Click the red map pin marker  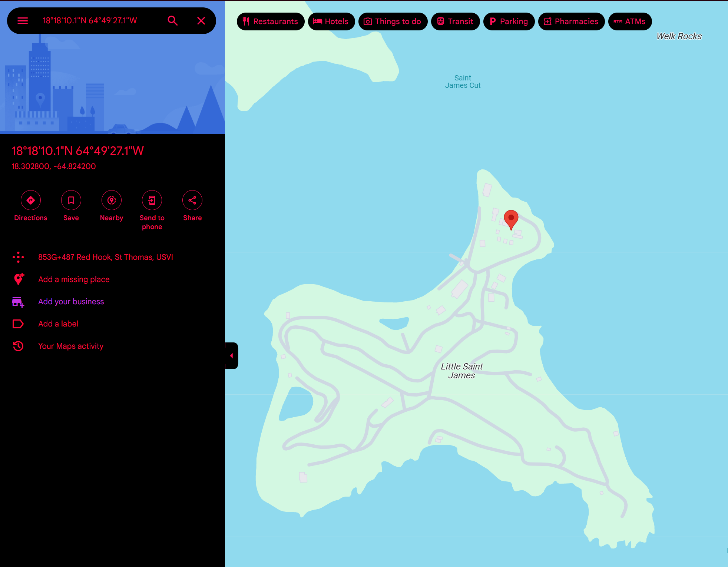tap(511, 219)
